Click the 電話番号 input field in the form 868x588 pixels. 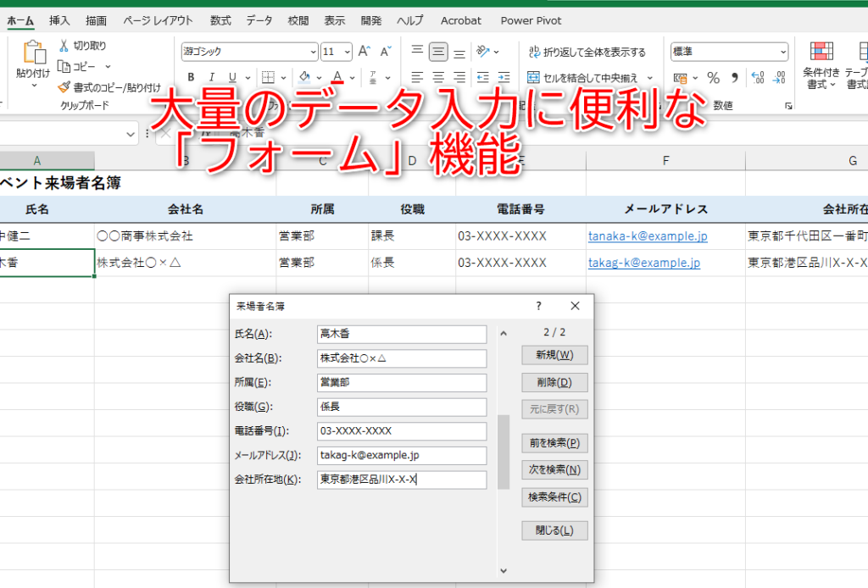402,431
